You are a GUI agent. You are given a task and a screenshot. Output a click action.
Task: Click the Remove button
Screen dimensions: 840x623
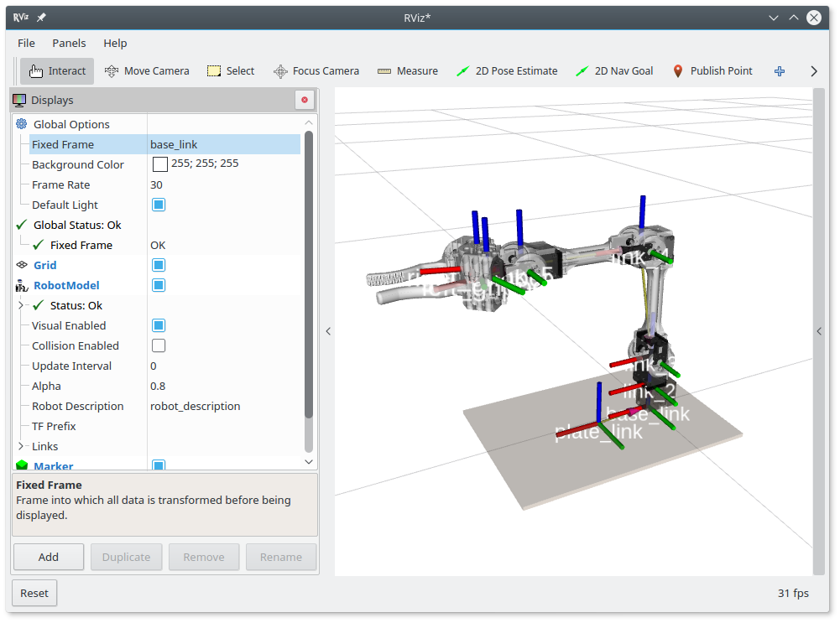tap(204, 557)
